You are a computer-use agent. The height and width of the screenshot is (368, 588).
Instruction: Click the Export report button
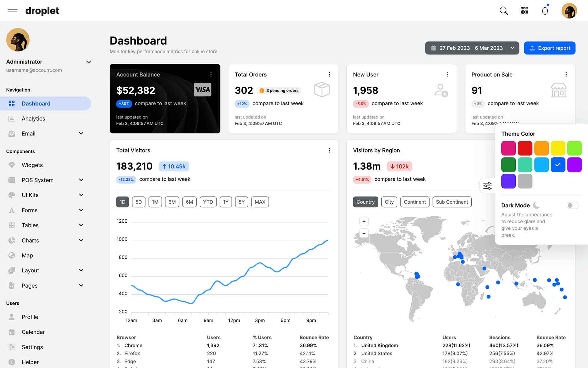tap(549, 48)
